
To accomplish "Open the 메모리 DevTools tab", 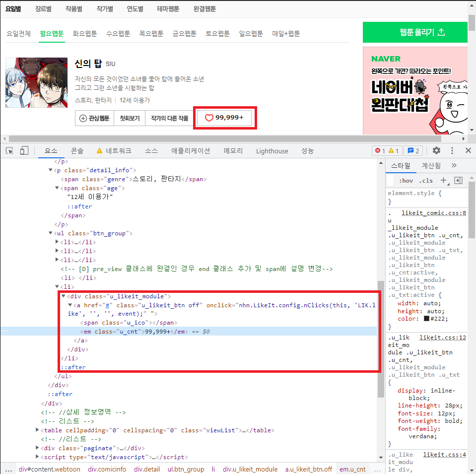I will click(233, 150).
